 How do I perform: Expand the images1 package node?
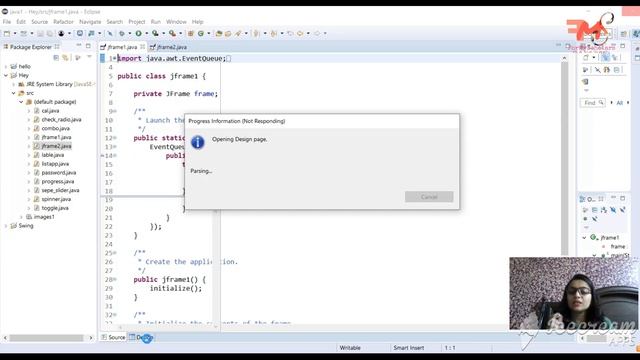21,217
